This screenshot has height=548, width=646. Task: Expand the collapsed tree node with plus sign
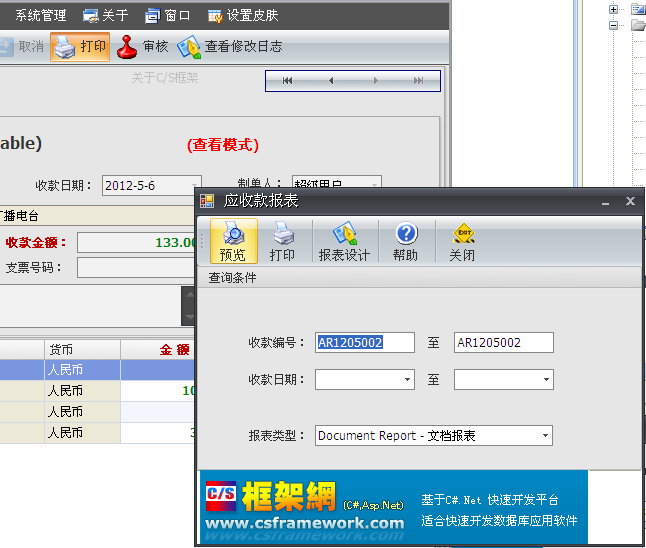click(x=613, y=9)
